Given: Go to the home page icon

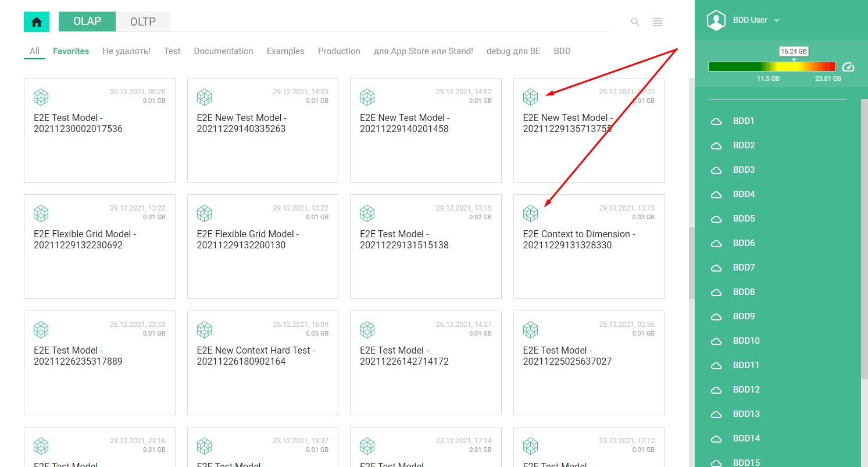Looking at the screenshot, I should coord(37,22).
